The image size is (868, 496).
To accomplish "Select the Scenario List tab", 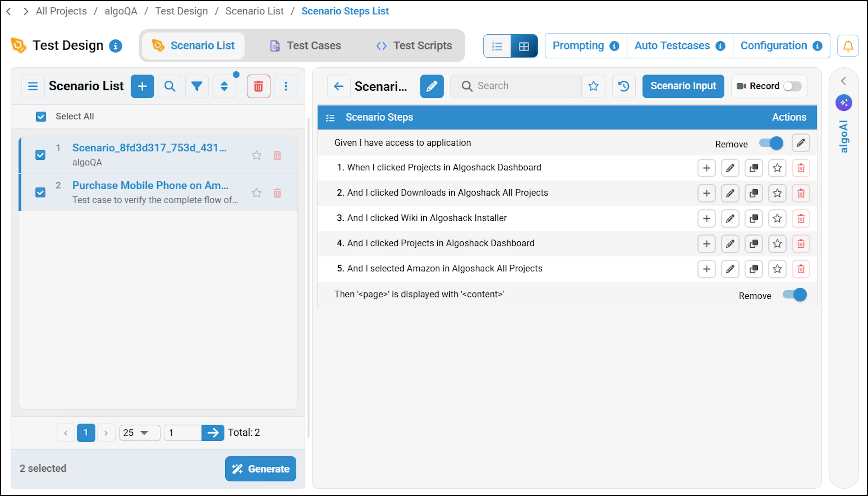I will coord(193,46).
